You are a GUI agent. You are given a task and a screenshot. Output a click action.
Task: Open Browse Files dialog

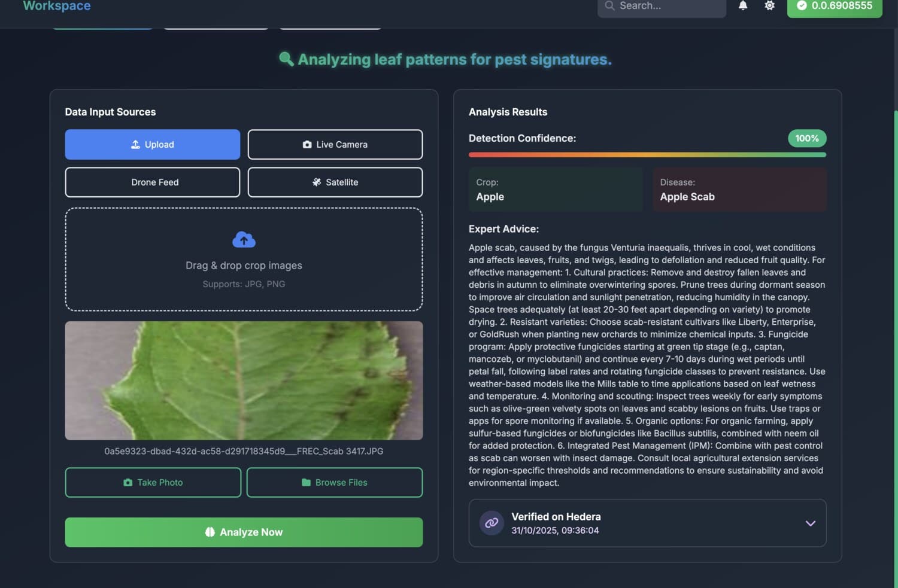pyautogui.click(x=335, y=482)
